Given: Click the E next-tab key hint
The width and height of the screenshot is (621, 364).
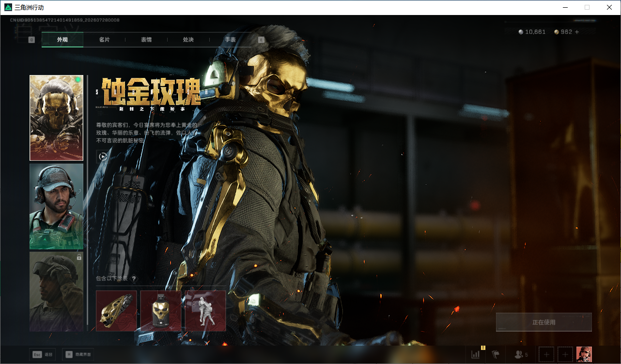Looking at the screenshot, I should (262, 40).
